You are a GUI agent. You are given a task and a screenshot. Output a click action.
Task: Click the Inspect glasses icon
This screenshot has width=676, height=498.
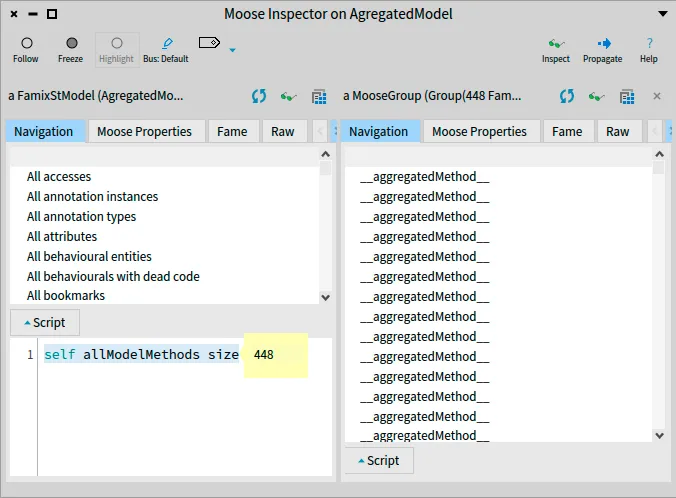(x=556, y=44)
